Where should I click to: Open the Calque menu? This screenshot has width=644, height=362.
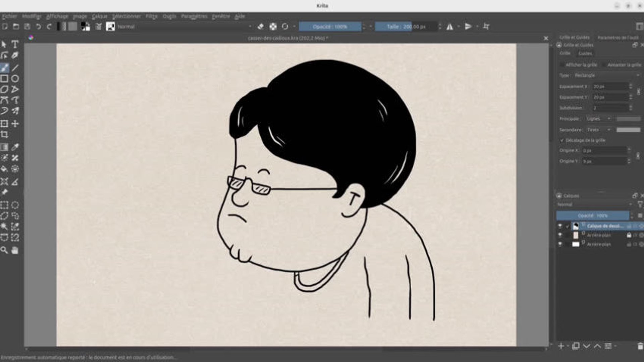click(x=100, y=16)
